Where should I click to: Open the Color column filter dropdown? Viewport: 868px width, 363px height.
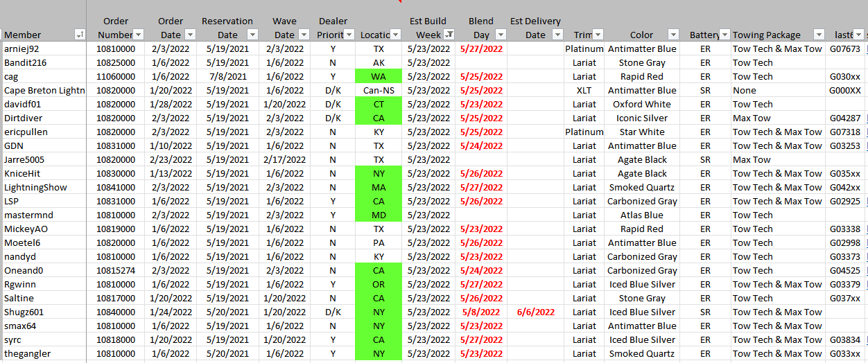[672, 35]
